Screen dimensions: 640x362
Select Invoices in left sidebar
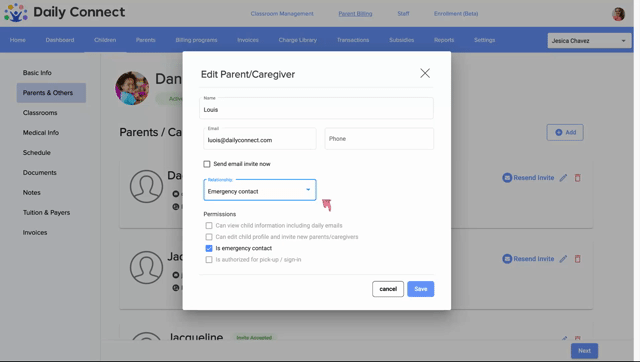pyautogui.click(x=35, y=233)
